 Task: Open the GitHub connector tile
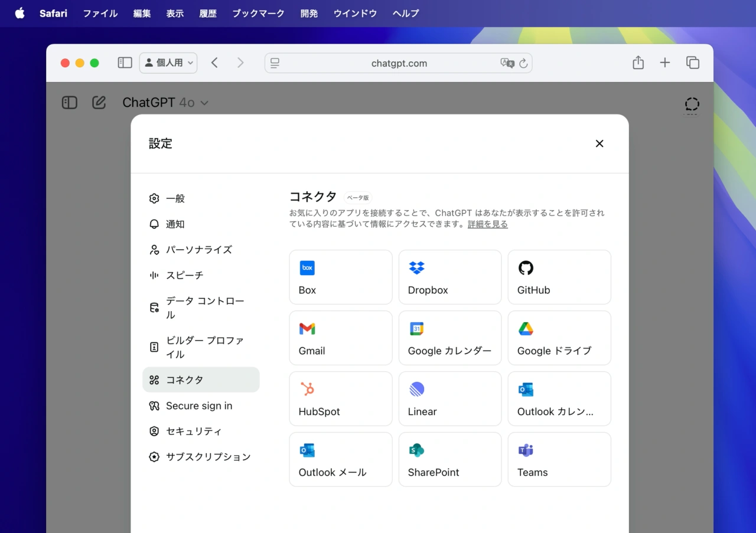[x=559, y=277]
